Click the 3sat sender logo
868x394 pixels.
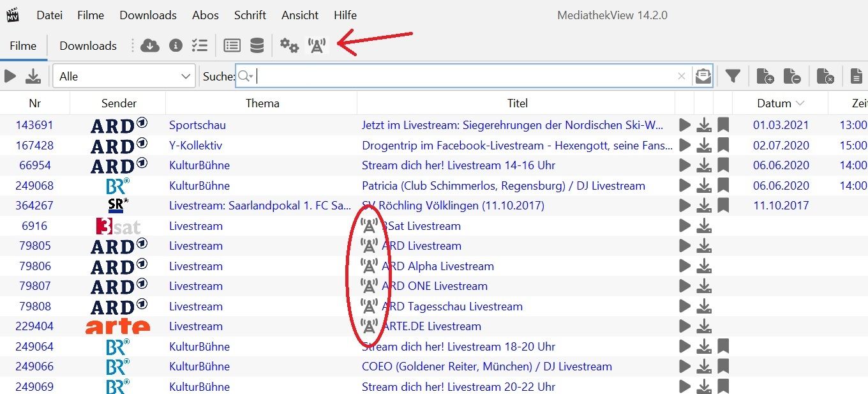point(118,226)
